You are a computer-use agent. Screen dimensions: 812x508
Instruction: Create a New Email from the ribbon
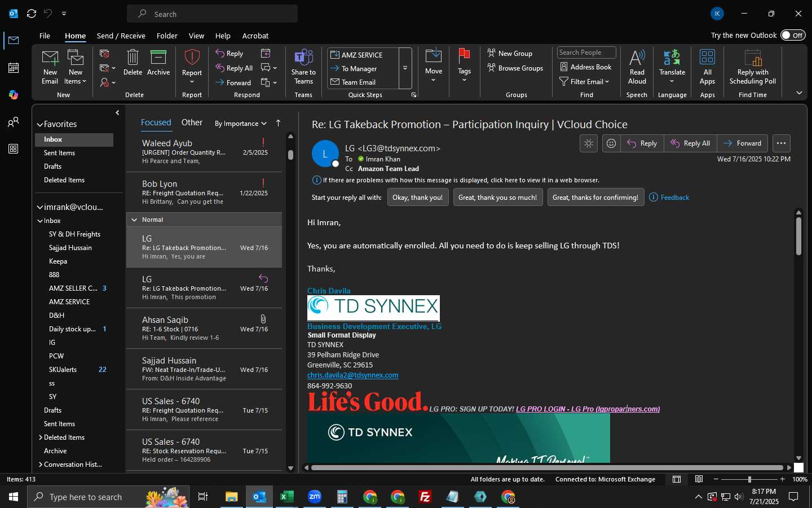50,67
